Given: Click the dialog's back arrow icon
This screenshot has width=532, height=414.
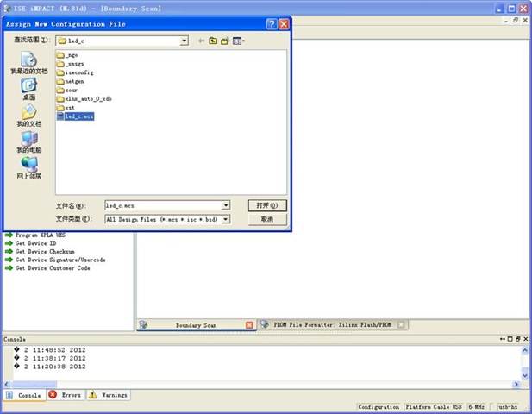Looking at the screenshot, I should point(201,41).
